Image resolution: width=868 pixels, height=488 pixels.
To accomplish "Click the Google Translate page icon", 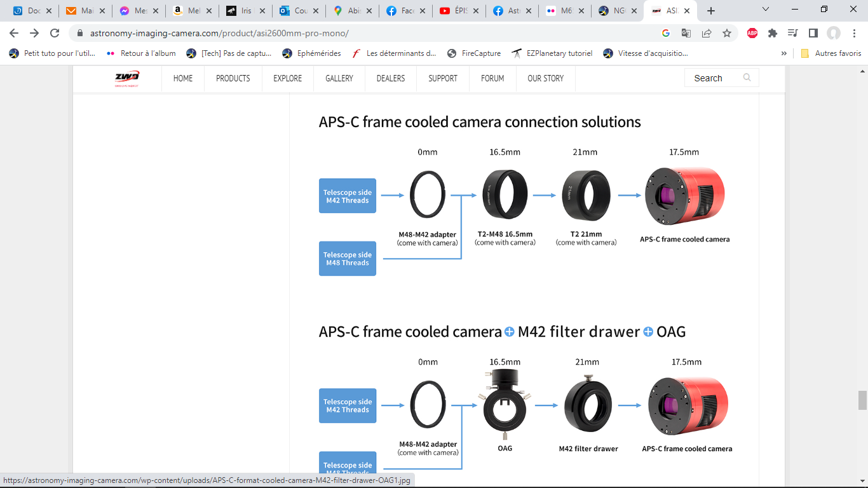I will (686, 33).
